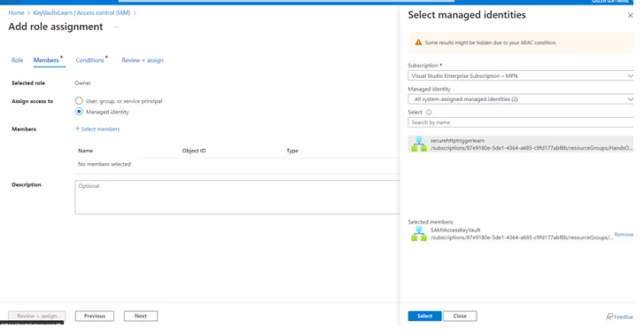Click the info icon beside Select label

click(x=429, y=113)
